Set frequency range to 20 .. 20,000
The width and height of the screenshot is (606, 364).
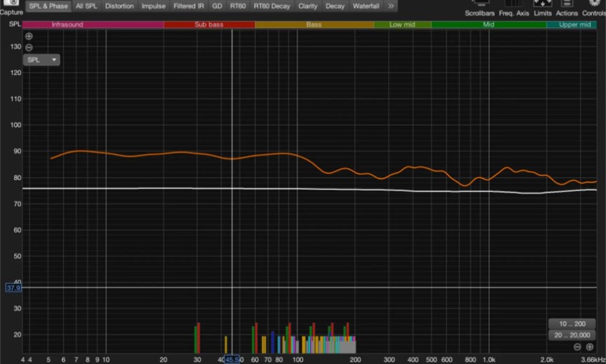pos(572,335)
